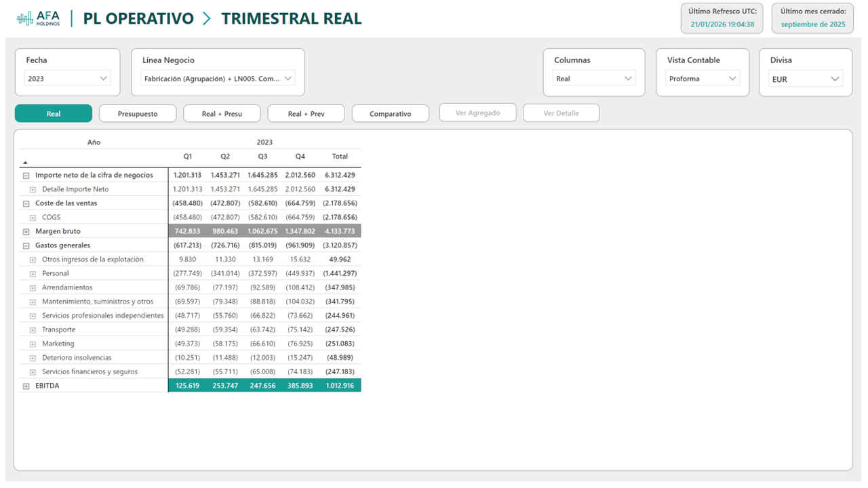The image size is (868, 488).
Task: Open the Fecha 2023 dropdown
Action: (67, 79)
